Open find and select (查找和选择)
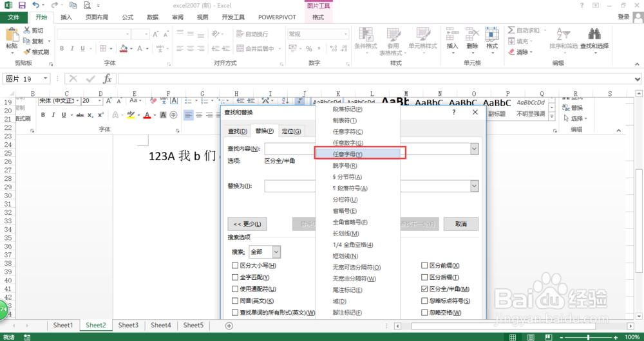 coord(594,39)
